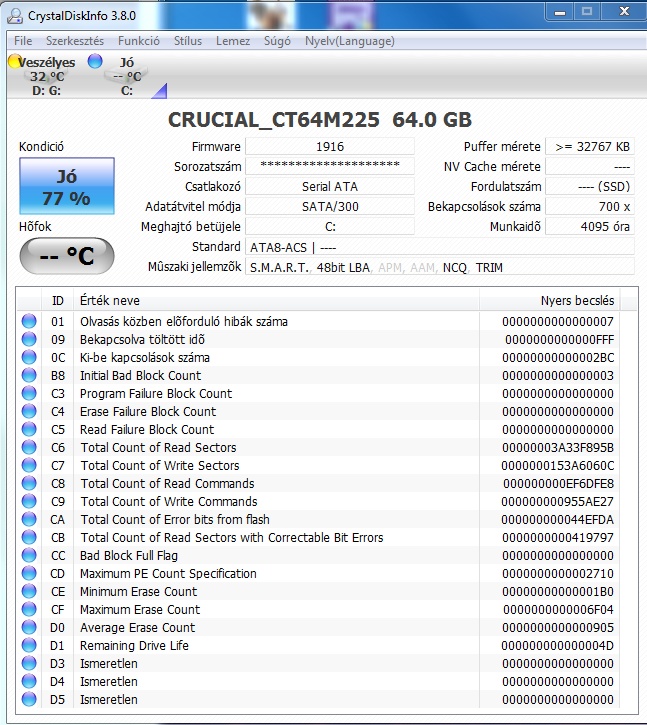Screen dimensions: 647x725
Task: Click the status orb for Total Count of Write Commands
Action: pyautogui.click(x=29, y=502)
